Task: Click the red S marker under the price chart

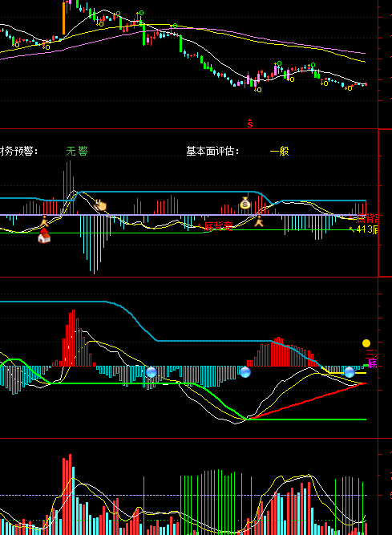Action: click(250, 124)
